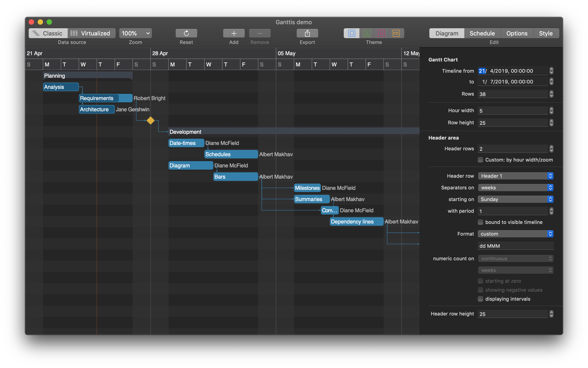
Task: Open the Separators on weeks dropdown
Action: coord(516,187)
